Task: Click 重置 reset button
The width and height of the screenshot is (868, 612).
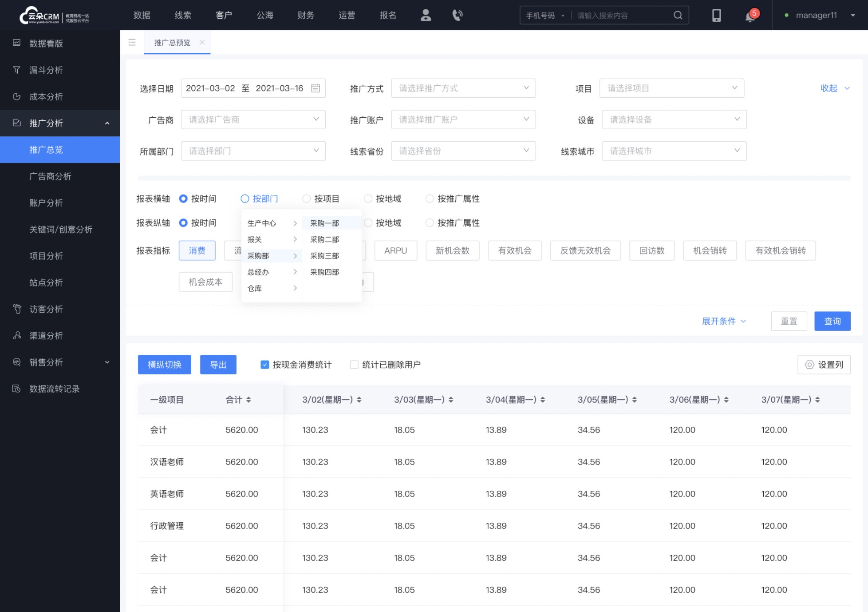Action: pyautogui.click(x=789, y=321)
